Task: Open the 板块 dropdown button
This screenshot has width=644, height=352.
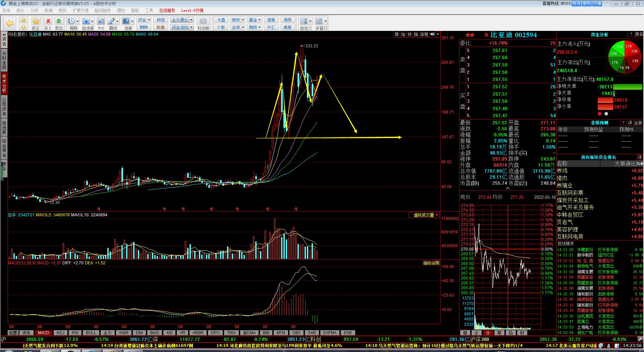Action: (238, 20)
